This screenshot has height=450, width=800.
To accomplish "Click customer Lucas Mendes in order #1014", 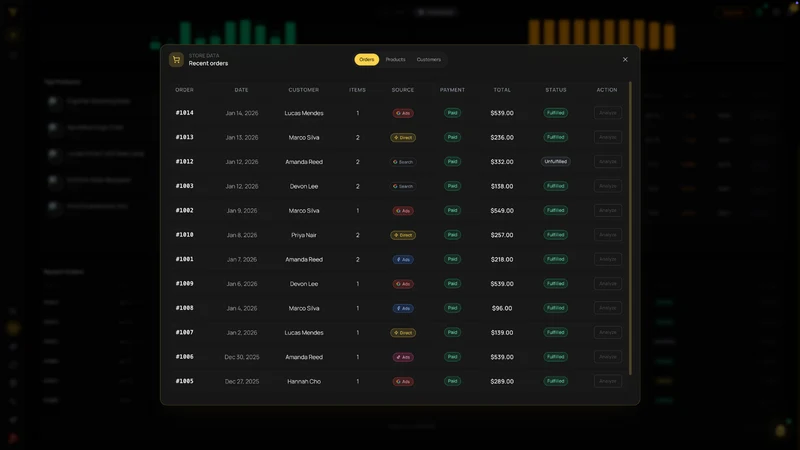I will [304, 113].
